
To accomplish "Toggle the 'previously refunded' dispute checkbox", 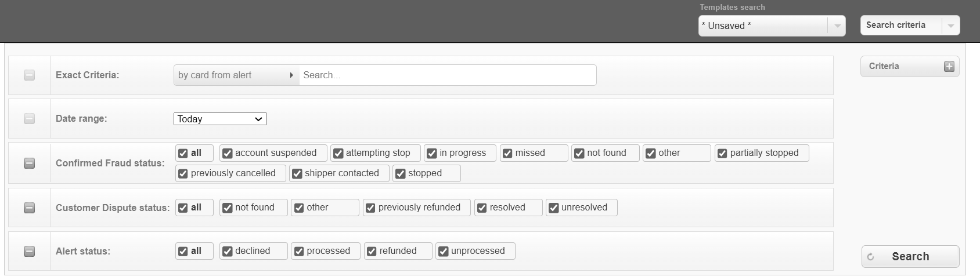I will tap(370, 208).
